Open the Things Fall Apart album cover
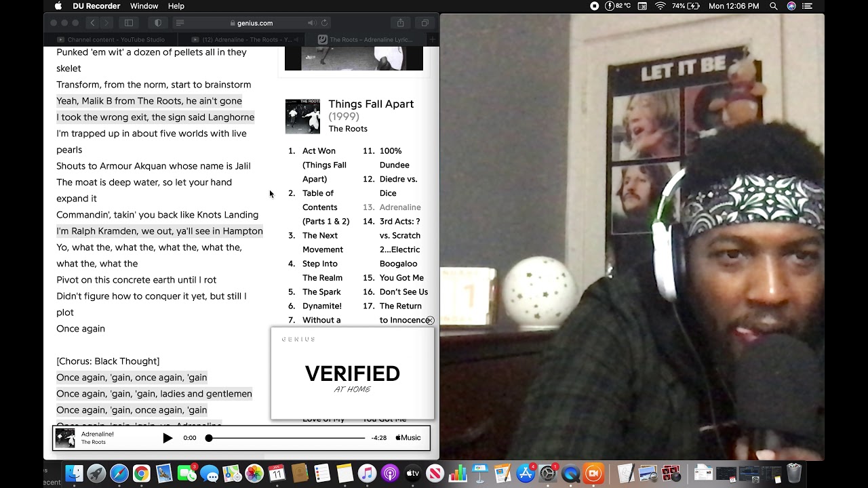Viewport: 868px width, 488px height. coord(302,117)
